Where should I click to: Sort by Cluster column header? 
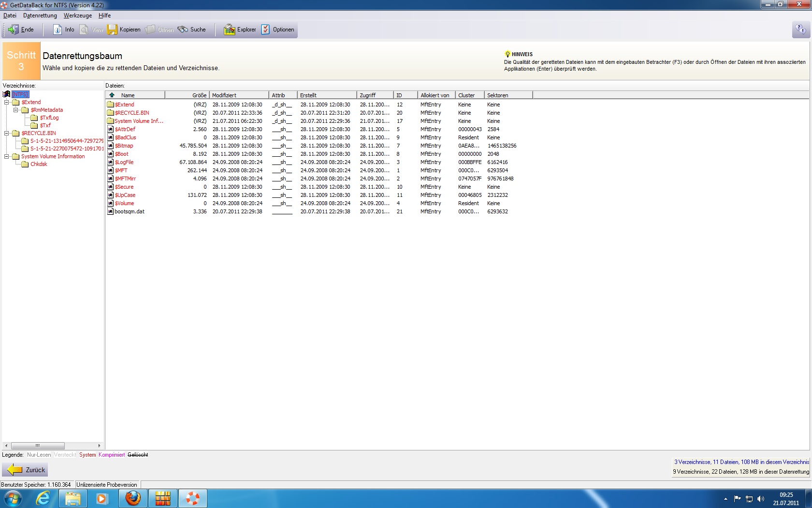pyautogui.click(x=469, y=95)
